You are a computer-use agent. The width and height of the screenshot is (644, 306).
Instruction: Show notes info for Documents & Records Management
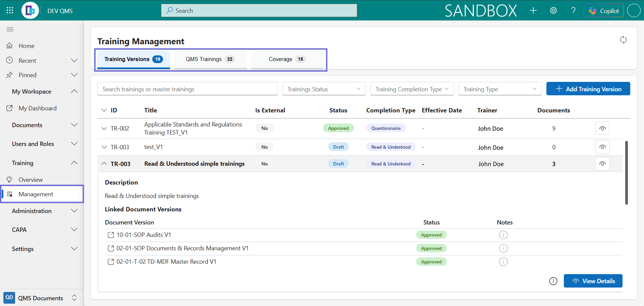pyautogui.click(x=503, y=248)
